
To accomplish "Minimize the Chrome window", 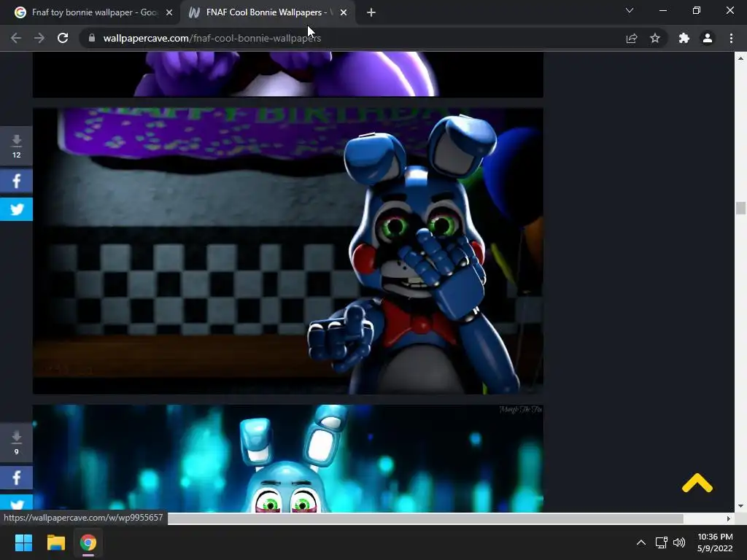I will point(662,10).
